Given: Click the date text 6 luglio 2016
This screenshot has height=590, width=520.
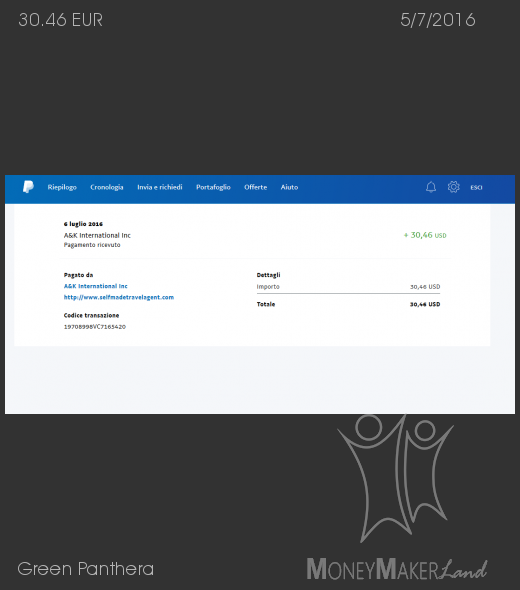Looking at the screenshot, I should pyautogui.click(x=83, y=224).
